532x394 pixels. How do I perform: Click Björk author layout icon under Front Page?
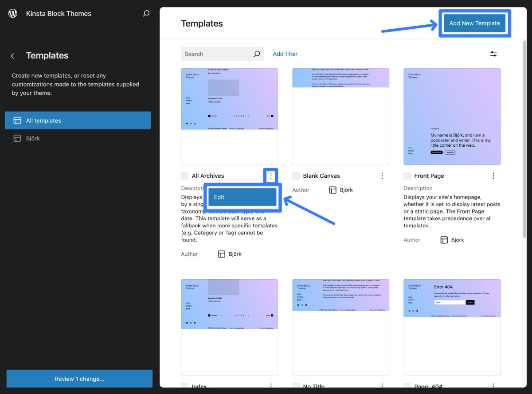point(444,240)
